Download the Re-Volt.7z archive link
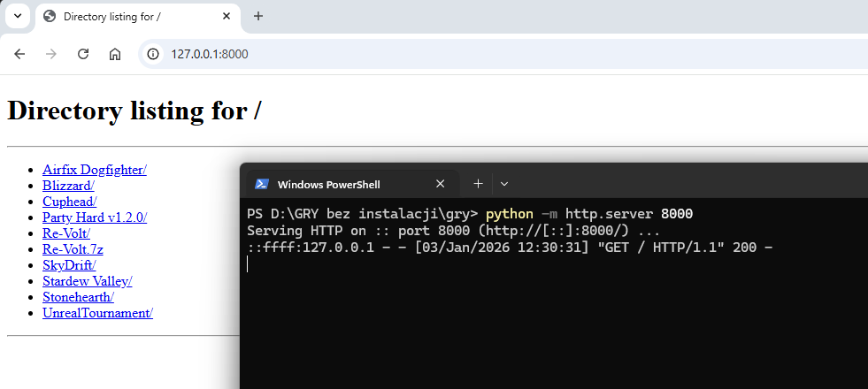This screenshot has width=868, height=389. click(73, 249)
